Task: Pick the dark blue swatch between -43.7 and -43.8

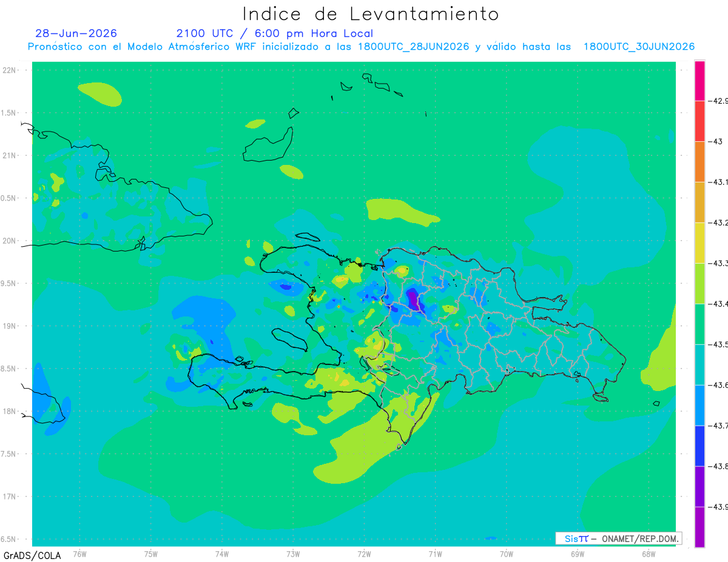Action: (699, 446)
